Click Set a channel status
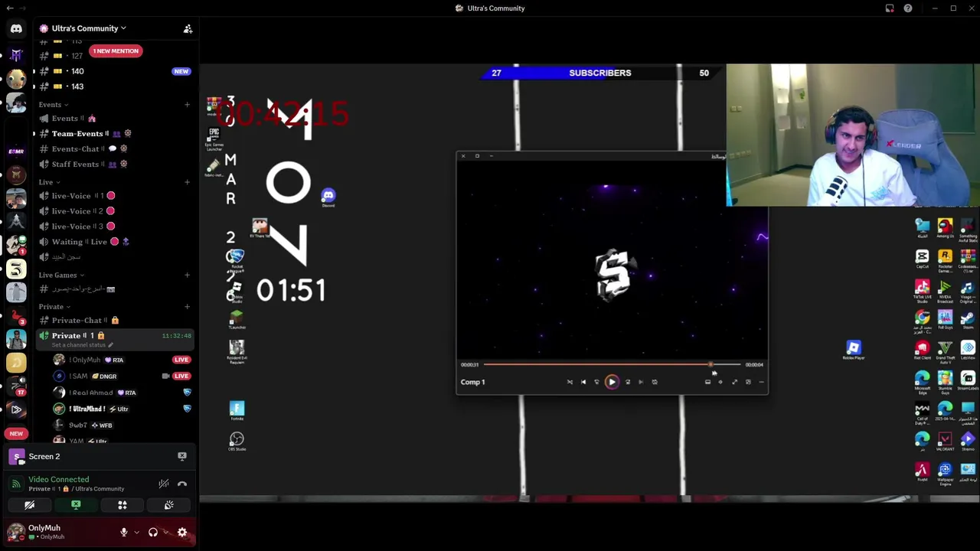Viewport: 980px width, 551px height. pos(82,345)
